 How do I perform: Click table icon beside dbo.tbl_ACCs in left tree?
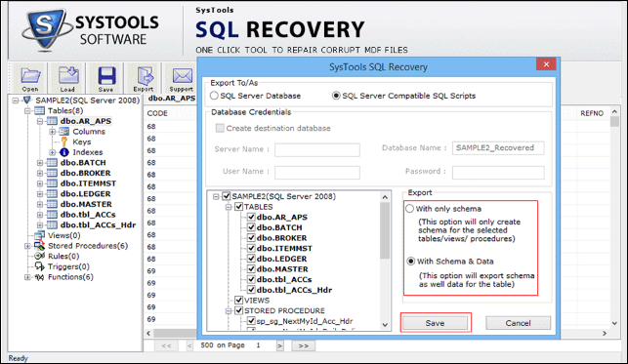52,215
